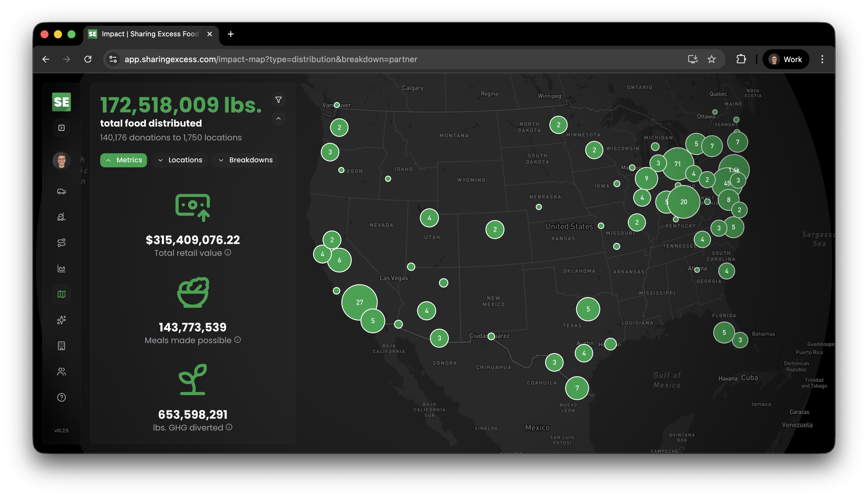Bookmark this page with the star icon

(711, 59)
